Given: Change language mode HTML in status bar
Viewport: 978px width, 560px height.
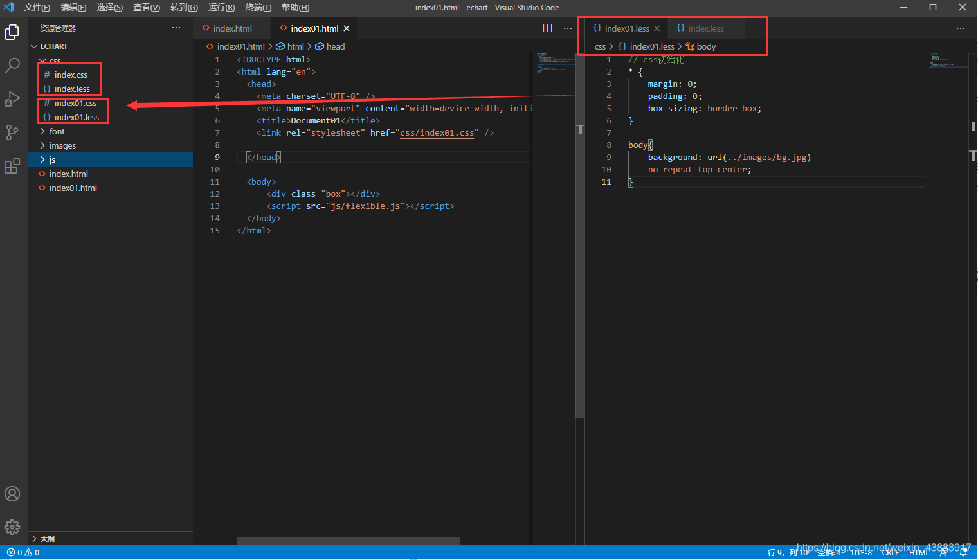Looking at the screenshot, I should (x=919, y=552).
